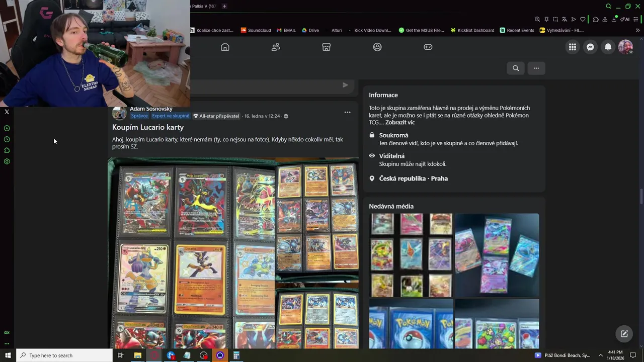Open group three-dot options button

click(x=536, y=68)
